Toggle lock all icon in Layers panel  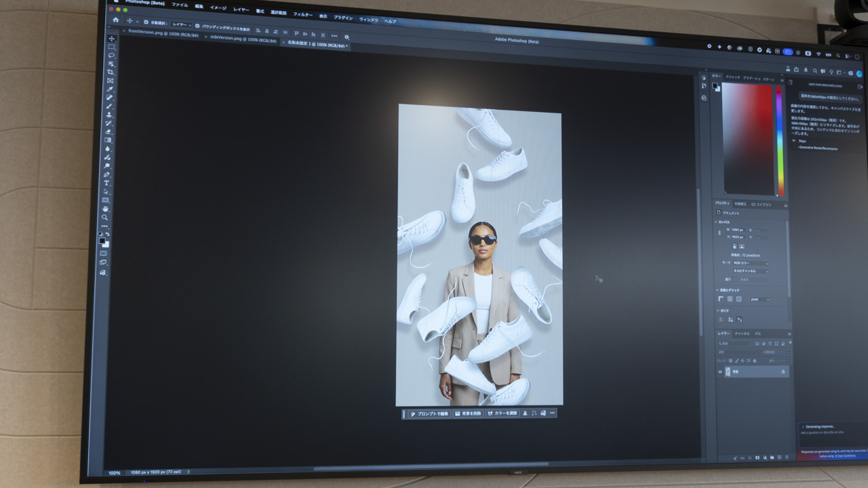coord(755,361)
